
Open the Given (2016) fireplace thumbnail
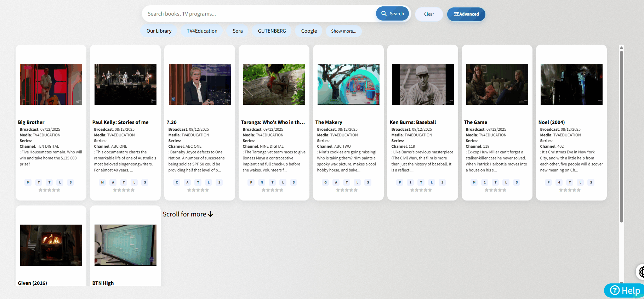[51, 245]
